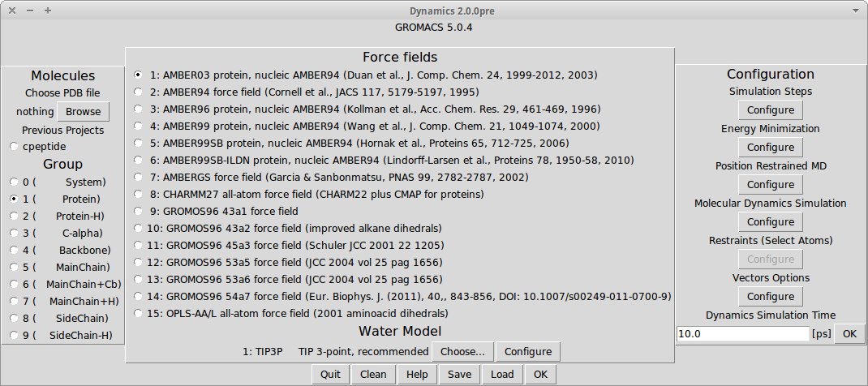This screenshot has width=868, height=386.
Task: Minimize the Dynamics window
Action: [x=30, y=11]
